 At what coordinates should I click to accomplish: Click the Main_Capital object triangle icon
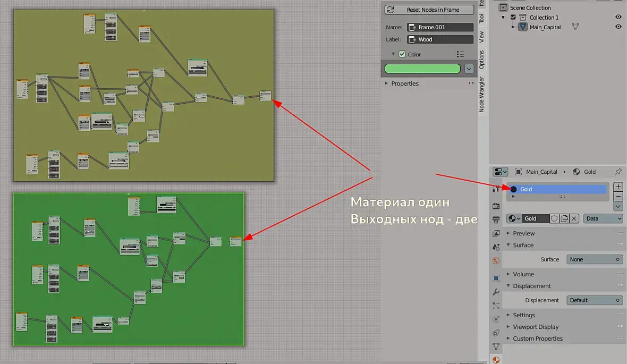523,27
